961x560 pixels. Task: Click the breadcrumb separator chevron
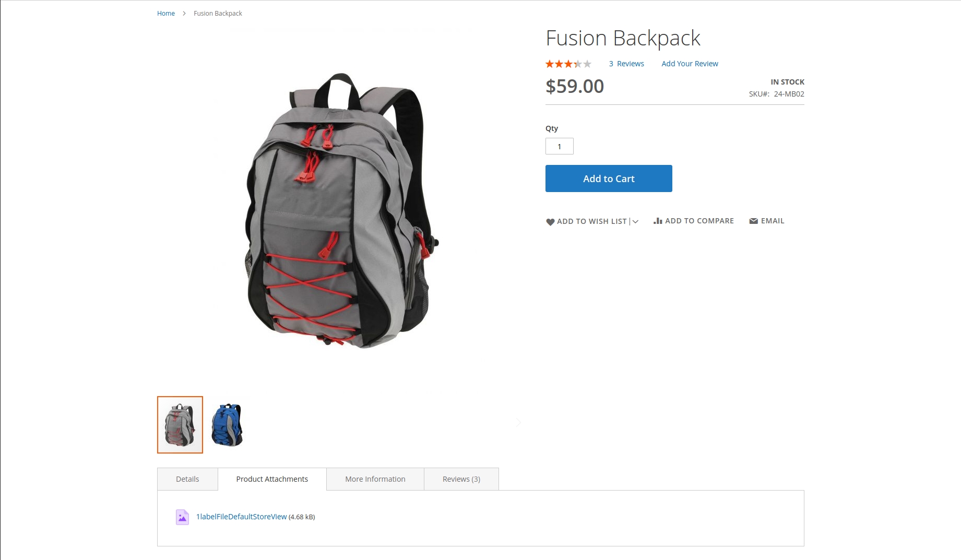click(184, 14)
